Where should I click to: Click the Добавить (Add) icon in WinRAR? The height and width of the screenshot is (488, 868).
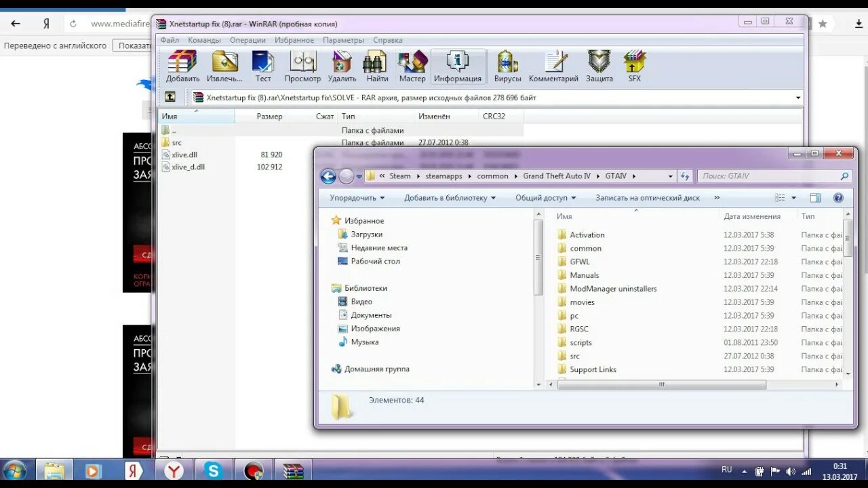182,66
